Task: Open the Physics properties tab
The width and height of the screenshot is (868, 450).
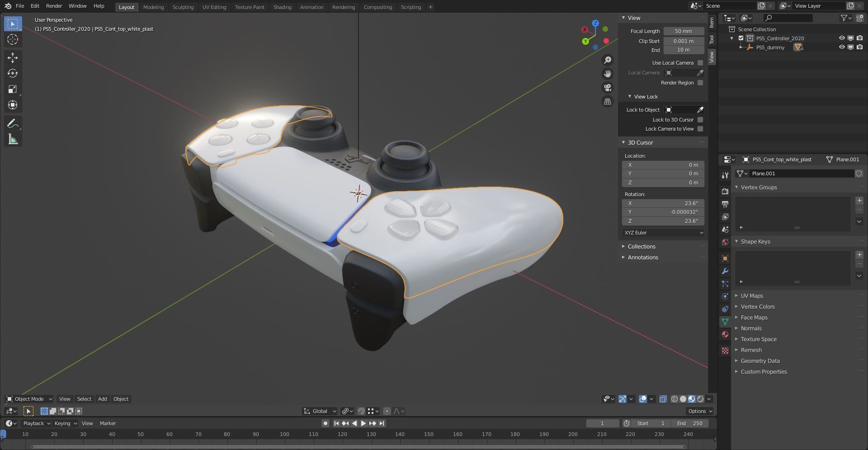Action: click(x=725, y=296)
